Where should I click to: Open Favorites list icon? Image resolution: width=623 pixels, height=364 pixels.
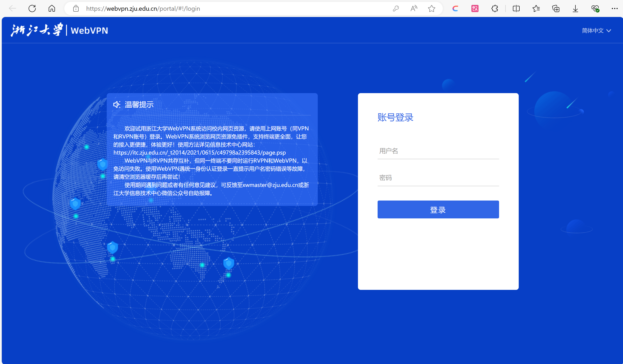click(536, 9)
